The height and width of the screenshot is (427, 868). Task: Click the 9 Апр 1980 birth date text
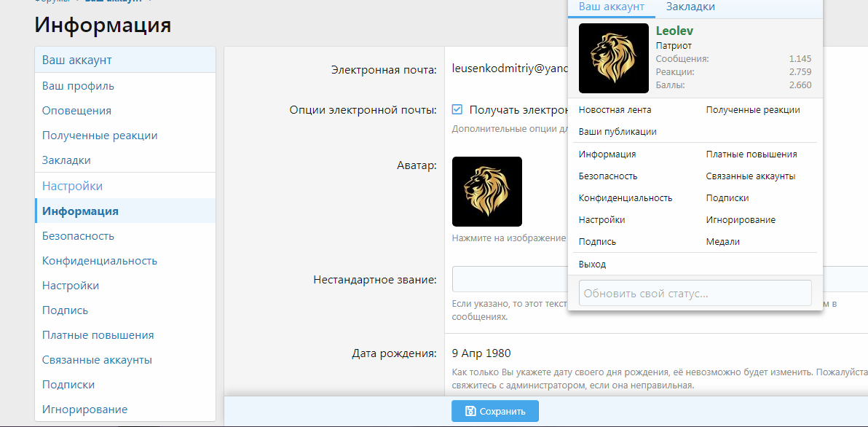(x=481, y=353)
